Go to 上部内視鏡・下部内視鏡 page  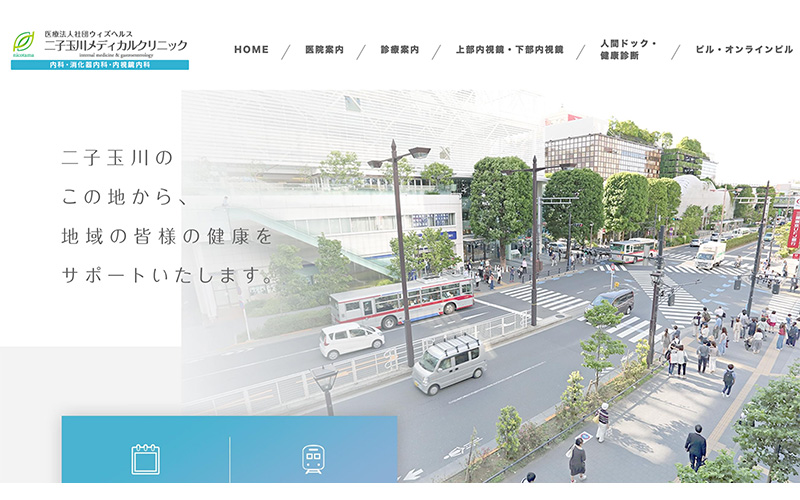click(x=509, y=50)
